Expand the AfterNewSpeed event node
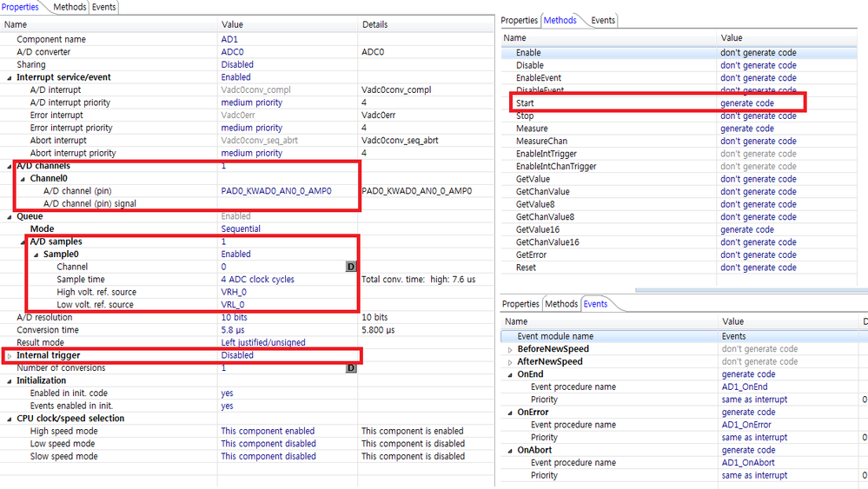The height and width of the screenshot is (489, 868). 511,361
